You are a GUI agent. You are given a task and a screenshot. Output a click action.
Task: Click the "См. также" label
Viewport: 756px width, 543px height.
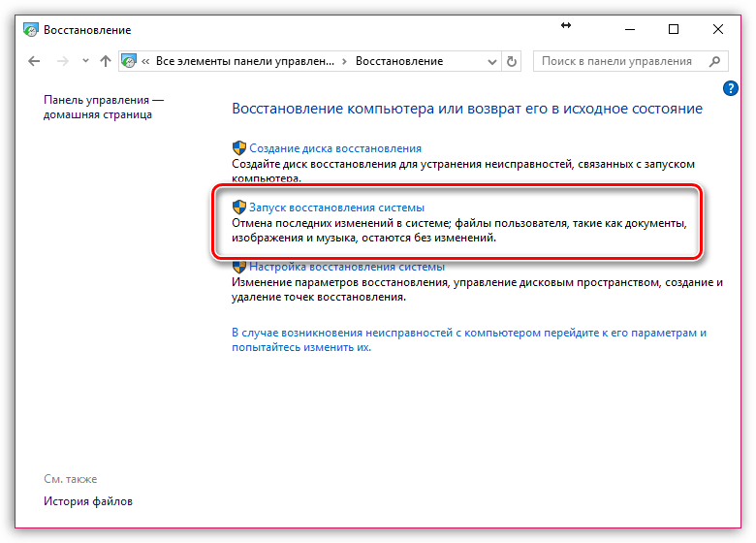point(71,479)
